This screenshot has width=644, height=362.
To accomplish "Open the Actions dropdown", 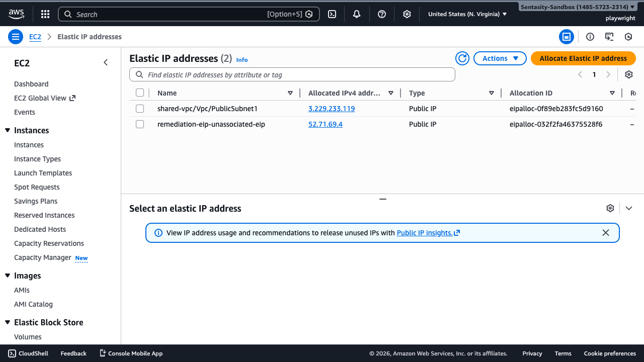I will point(499,58).
